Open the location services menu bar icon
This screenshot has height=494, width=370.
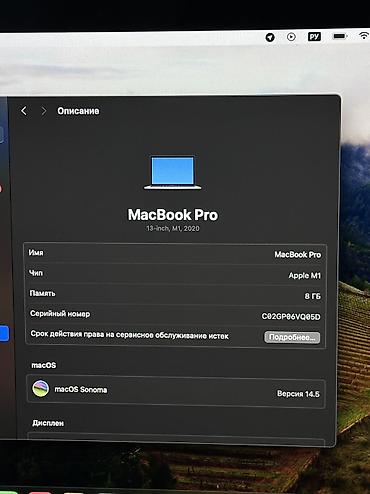270,37
